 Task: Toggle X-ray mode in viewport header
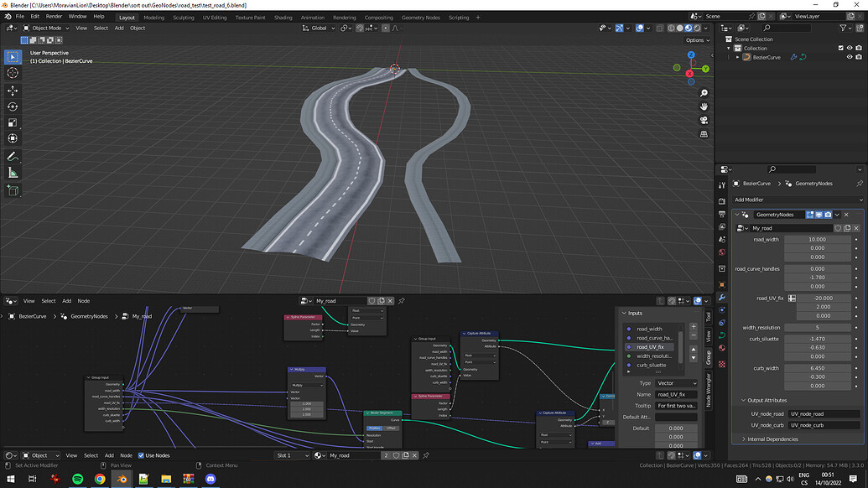pyautogui.click(x=659, y=29)
